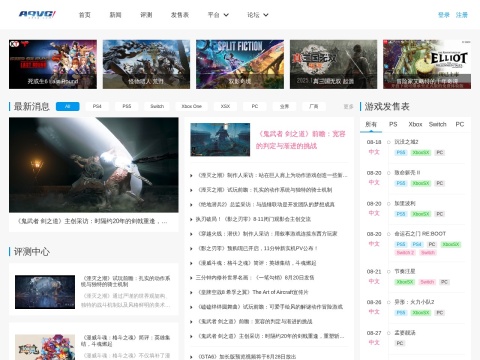Image resolution: width=480 pixels, height=360 pixels.
Task: Open the 《漫威斗魂：格斗之魂》简评 review title
Action: [x=126, y=341]
